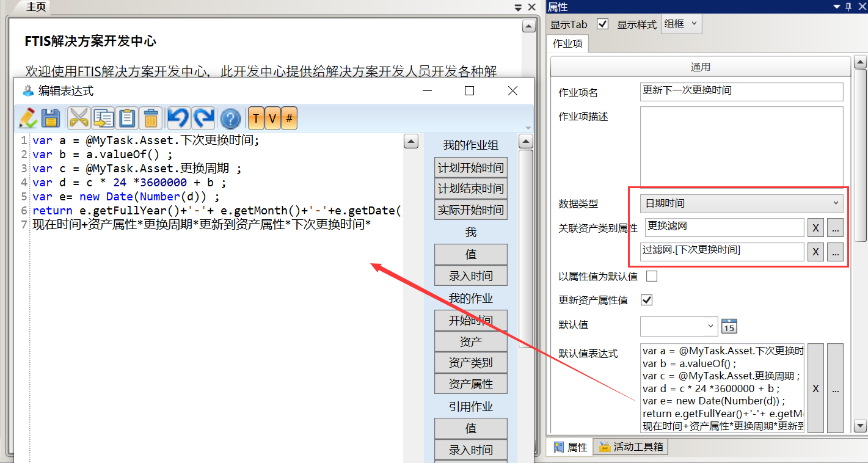
Task: Click the scissors cut icon
Action: click(x=79, y=118)
